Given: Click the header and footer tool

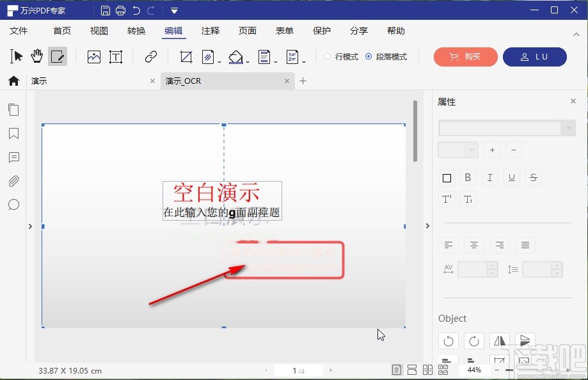Looking at the screenshot, I should click(264, 57).
